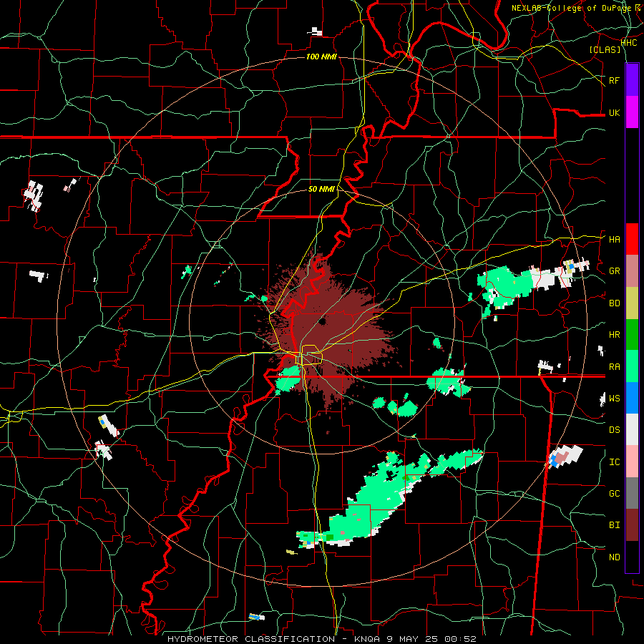Click the HR dark green legend swatch
The width and height of the screenshot is (644, 644).
(632, 334)
